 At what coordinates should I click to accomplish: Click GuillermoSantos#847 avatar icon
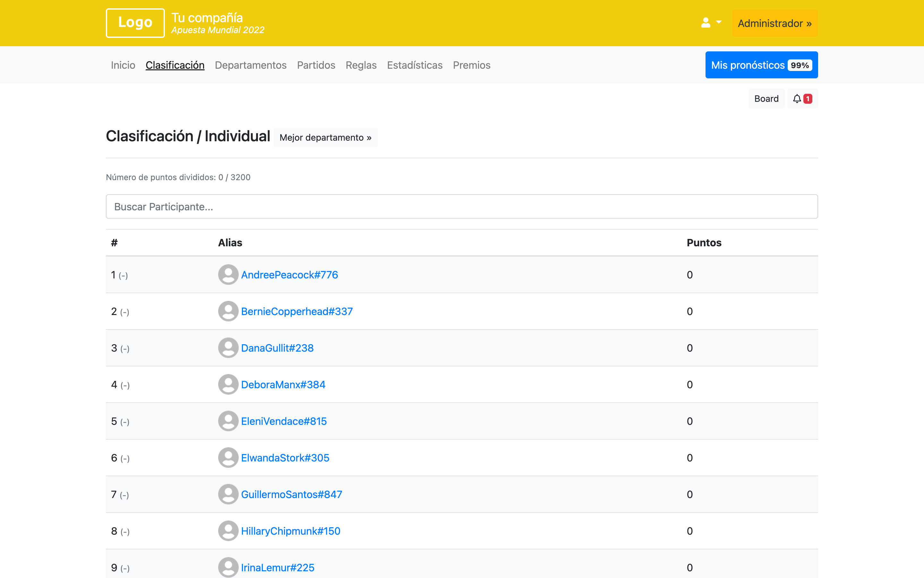coord(228,494)
